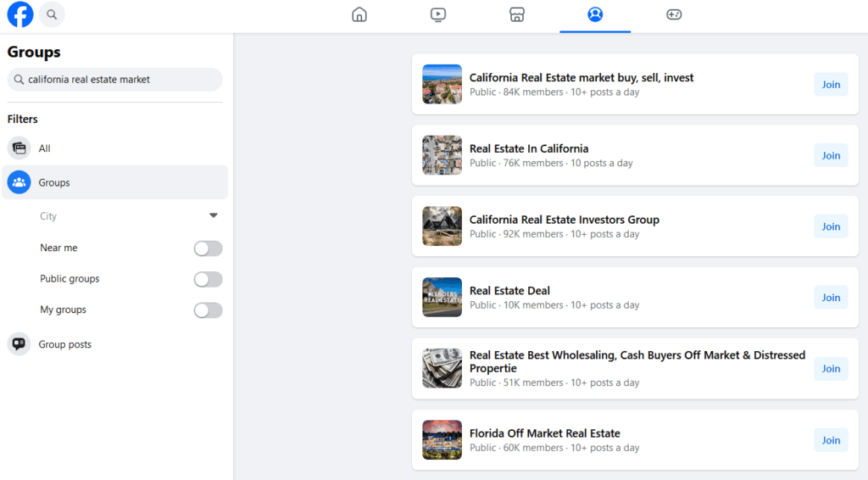This screenshot has width=868, height=480.
Task: Click the groups search input field
Action: tap(119, 80)
